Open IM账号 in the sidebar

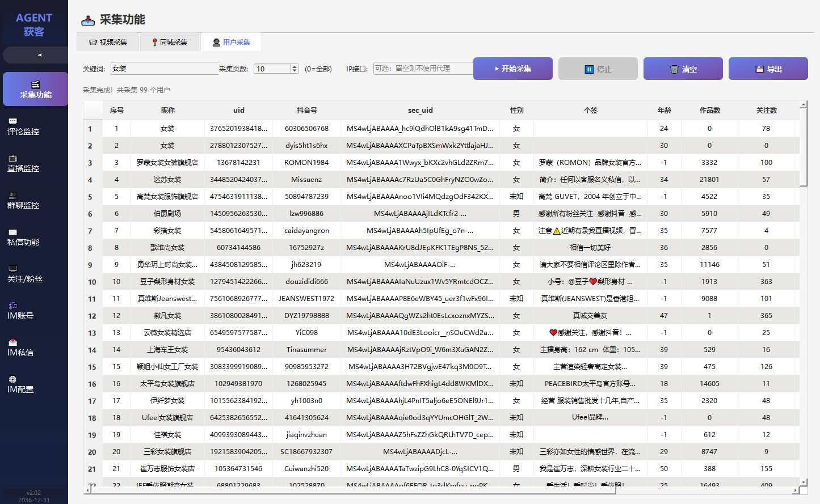point(34,311)
